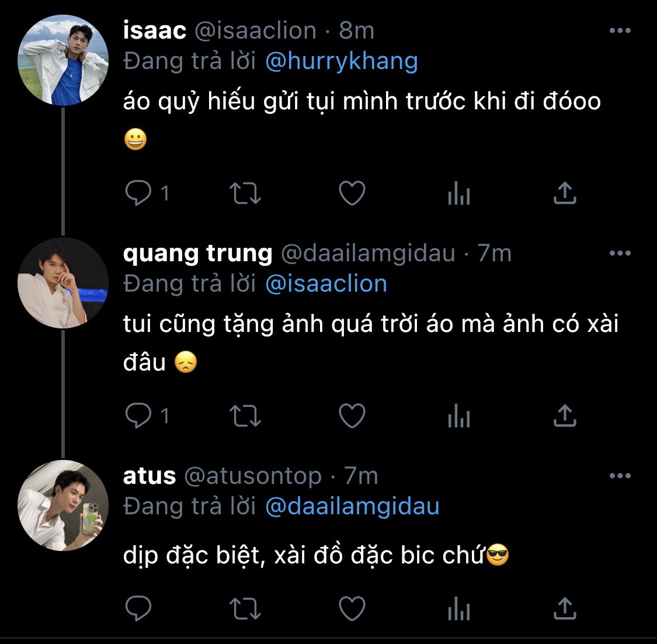View analytics for atus's tweet
This screenshot has width=657, height=644.
458,608
